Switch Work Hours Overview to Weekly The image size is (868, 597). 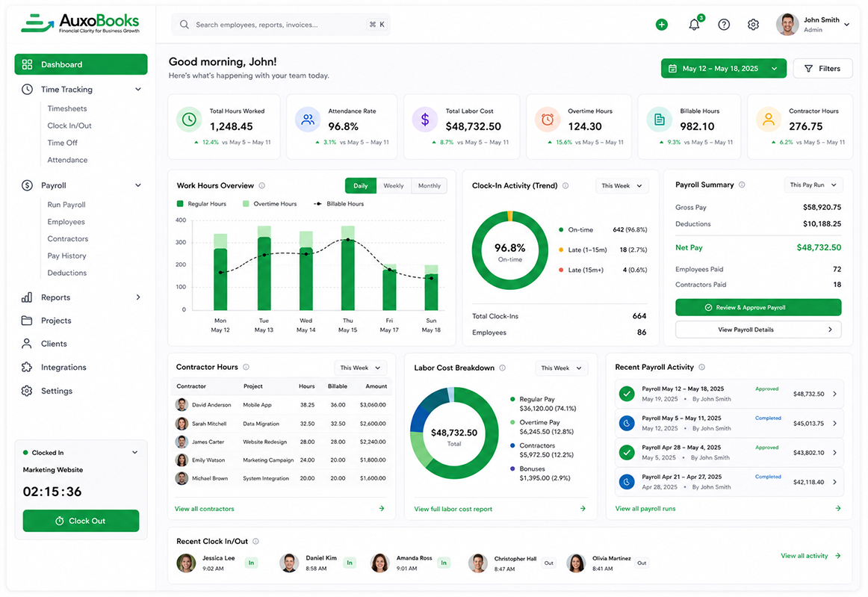(394, 185)
